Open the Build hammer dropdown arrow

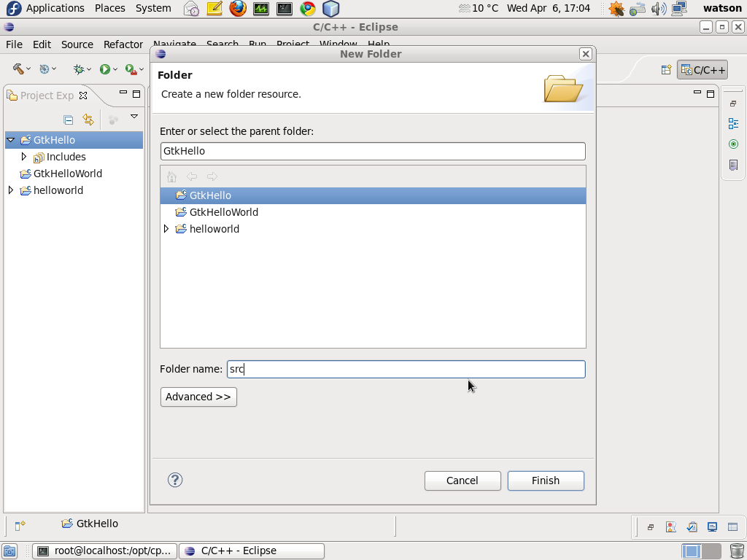28,69
